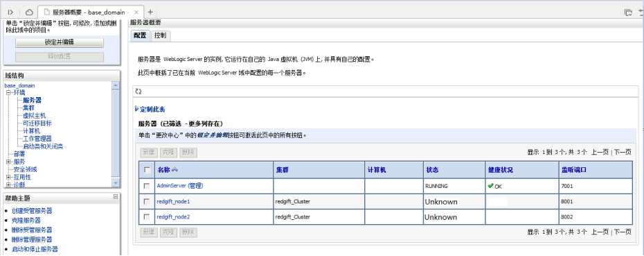Click the 锁定并编辑 button
The height and width of the screenshot is (256, 644).
[x=60, y=42]
